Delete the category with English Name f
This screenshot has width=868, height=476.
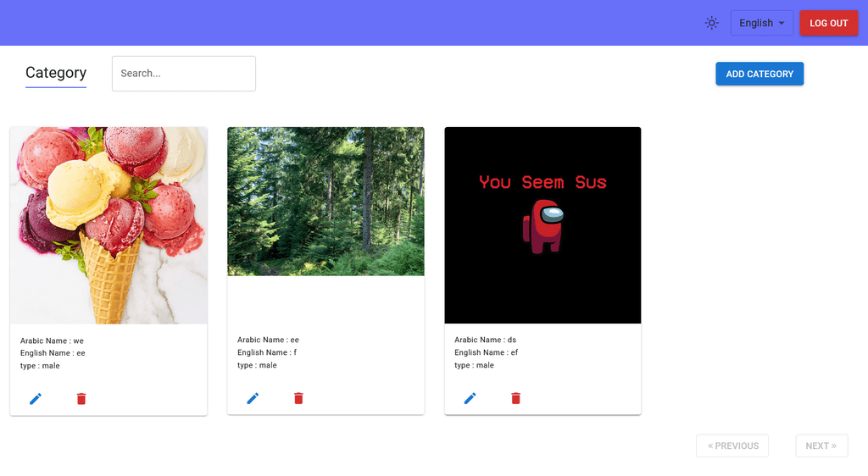tap(298, 398)
